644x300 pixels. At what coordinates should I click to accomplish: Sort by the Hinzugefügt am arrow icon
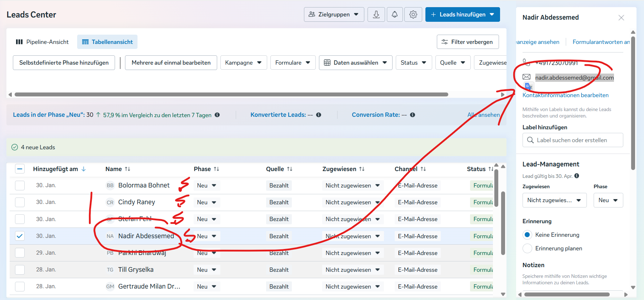84,169
